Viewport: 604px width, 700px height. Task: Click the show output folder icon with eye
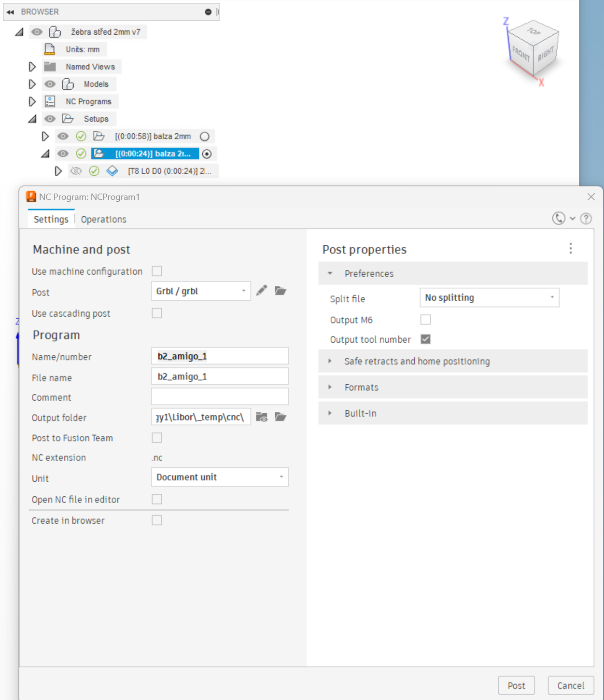point(262,417)
